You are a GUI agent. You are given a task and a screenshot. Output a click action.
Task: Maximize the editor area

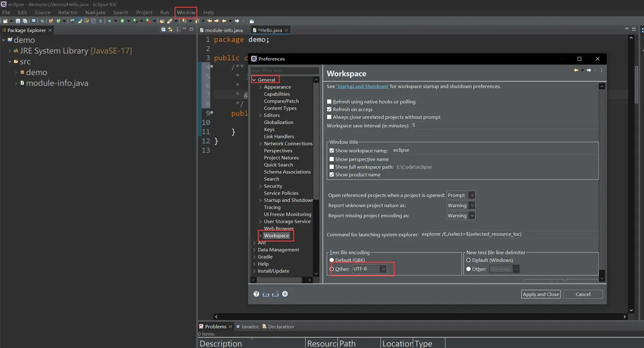(633, 29)
